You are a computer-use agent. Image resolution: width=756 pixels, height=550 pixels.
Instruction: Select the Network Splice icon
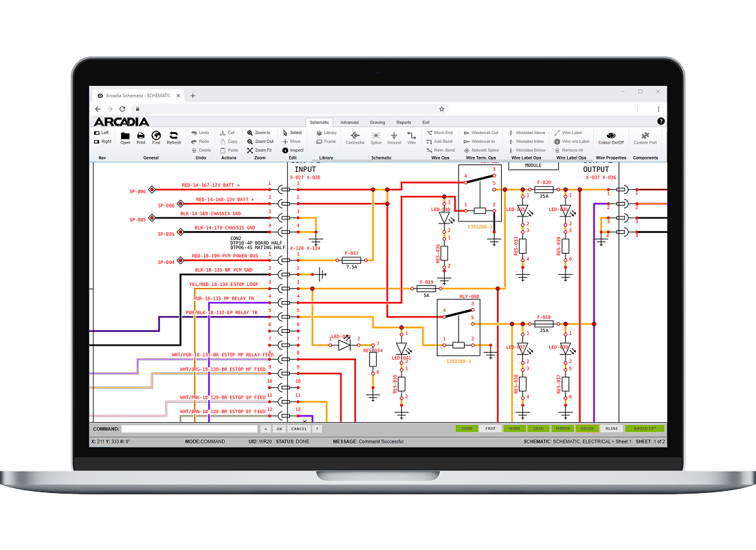(x=482, y=150)
